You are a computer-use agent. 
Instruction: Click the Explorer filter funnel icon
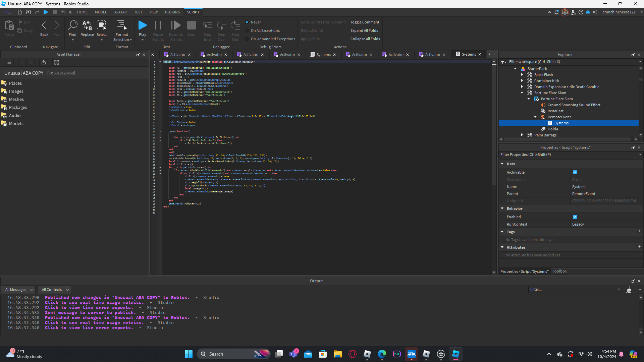tap(503, 62)
